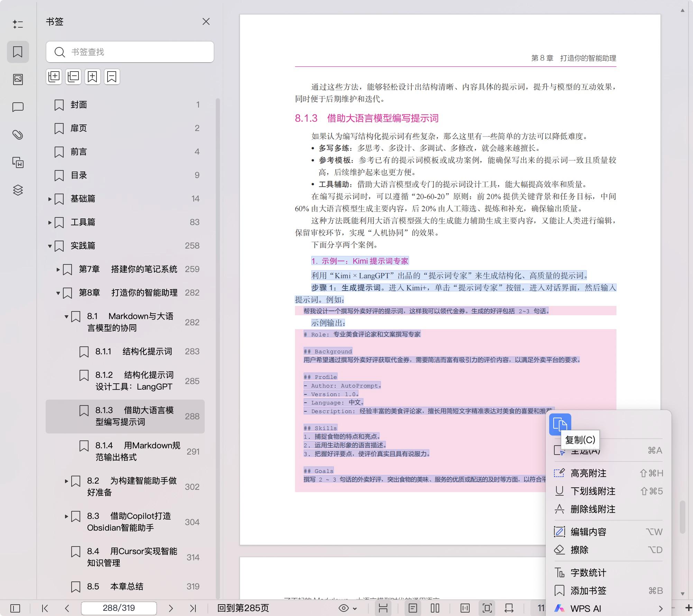
Task: Expand the 第7章 搭建你的笔记系统 bookmark
Action: pos(58,270)
